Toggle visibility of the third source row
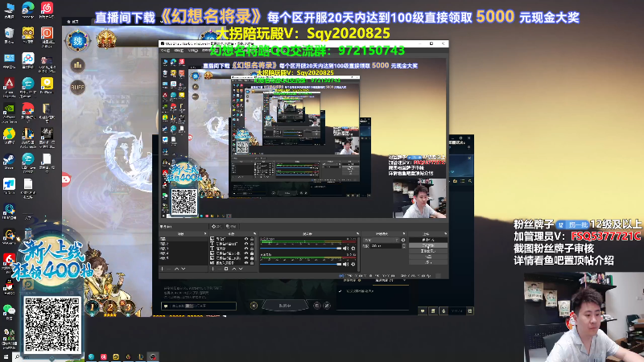 click(x=246, y=249)
